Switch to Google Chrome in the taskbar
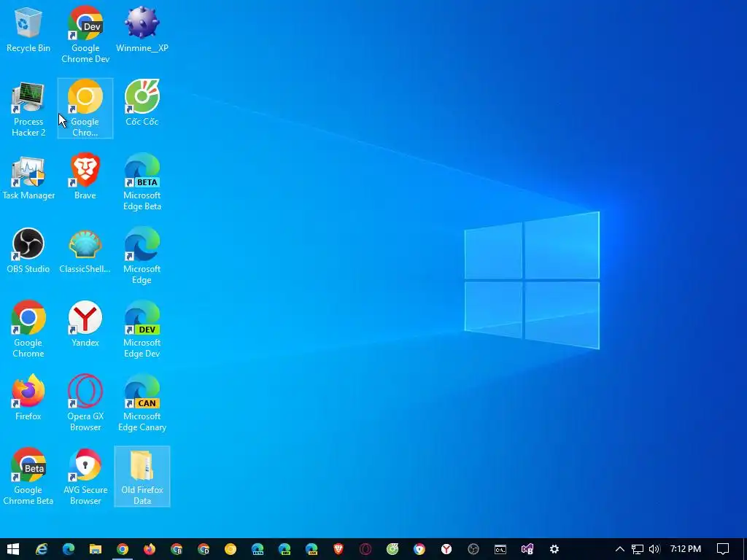Viewport: 747px width, 560px height. (123, 549)
